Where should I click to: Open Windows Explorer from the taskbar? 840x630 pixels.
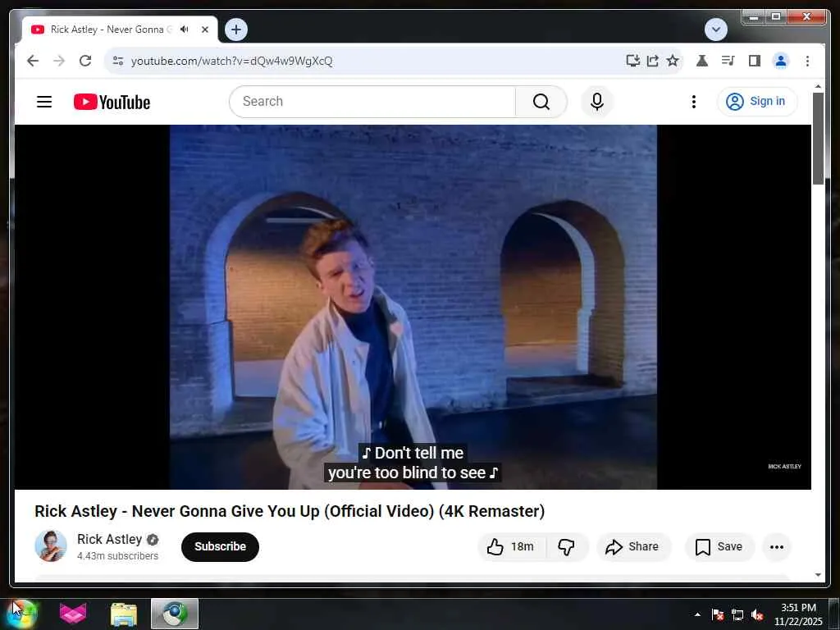pos(124,614)
